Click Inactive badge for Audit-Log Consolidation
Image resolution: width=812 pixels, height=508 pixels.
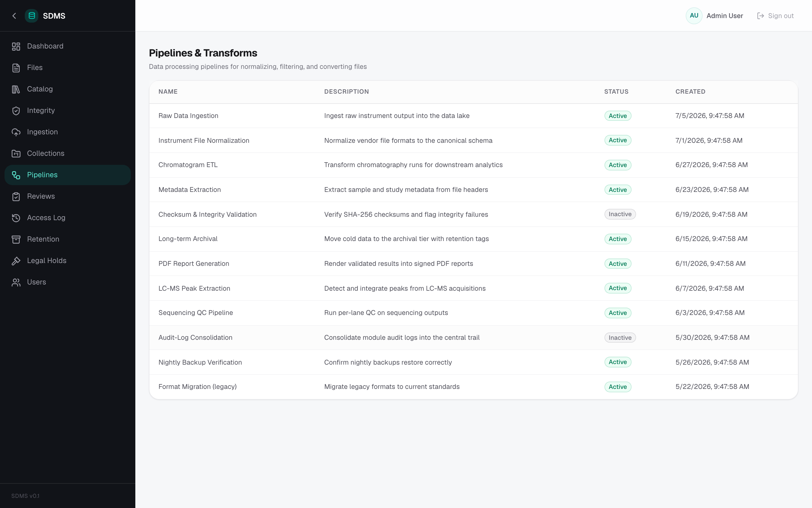pos(620,338)
